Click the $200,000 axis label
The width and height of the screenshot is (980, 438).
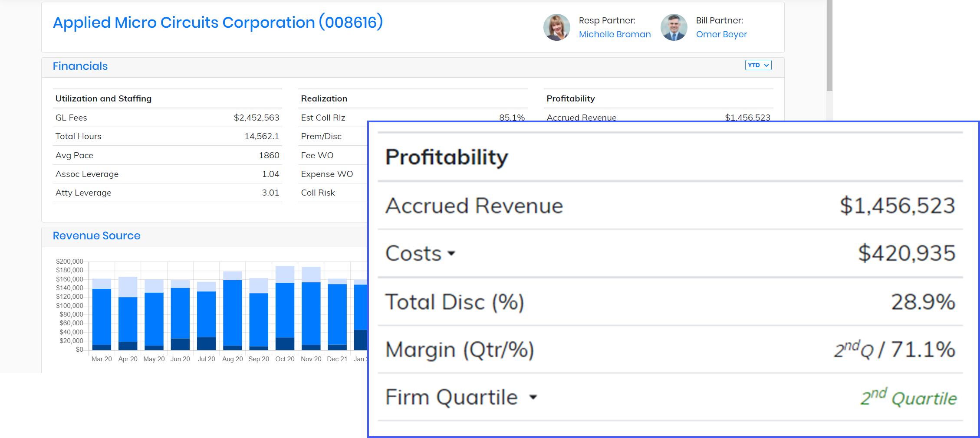click(x=69, y=261)
